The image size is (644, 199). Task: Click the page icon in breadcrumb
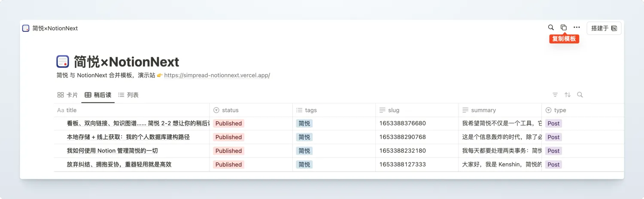pos(26,28)
